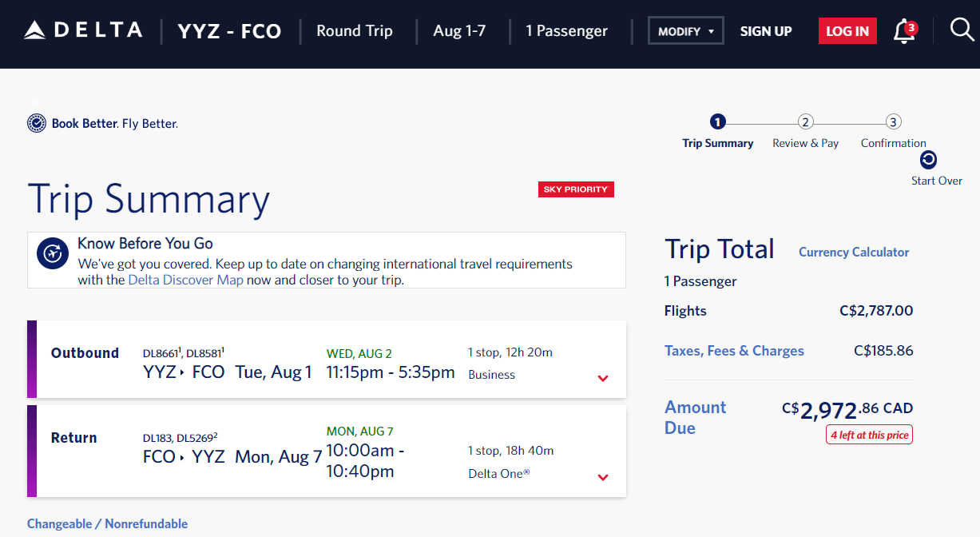Go to the Confirmation step
This screenshot has width=980, height=537.
click(x=894, y=122)
